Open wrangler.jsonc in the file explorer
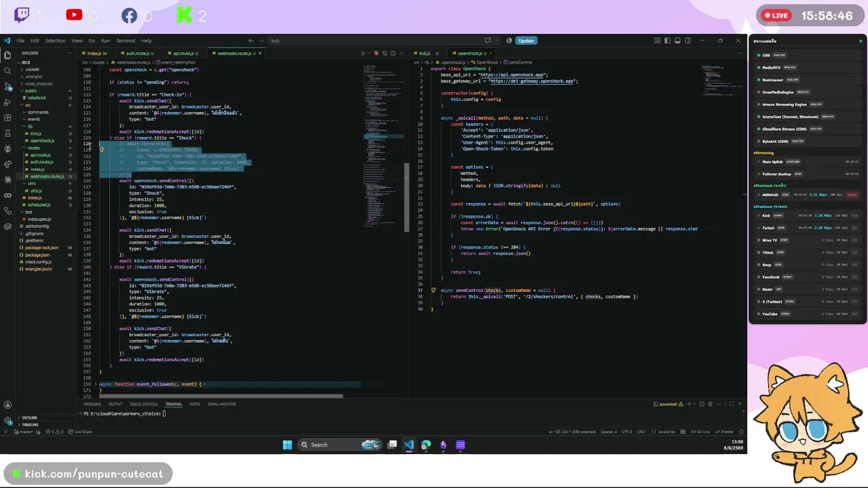Image resolution: width=868 pixels, height=488 pixels. click(38, 269)
